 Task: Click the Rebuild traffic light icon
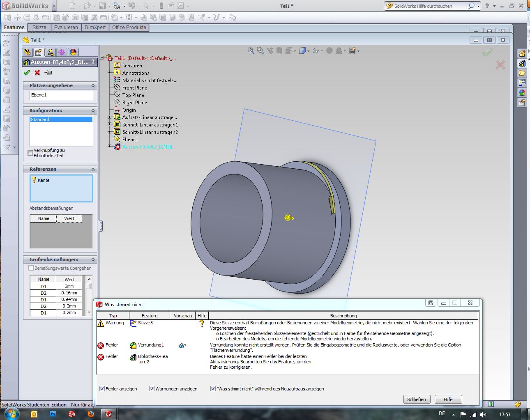(x=161, y=6)
